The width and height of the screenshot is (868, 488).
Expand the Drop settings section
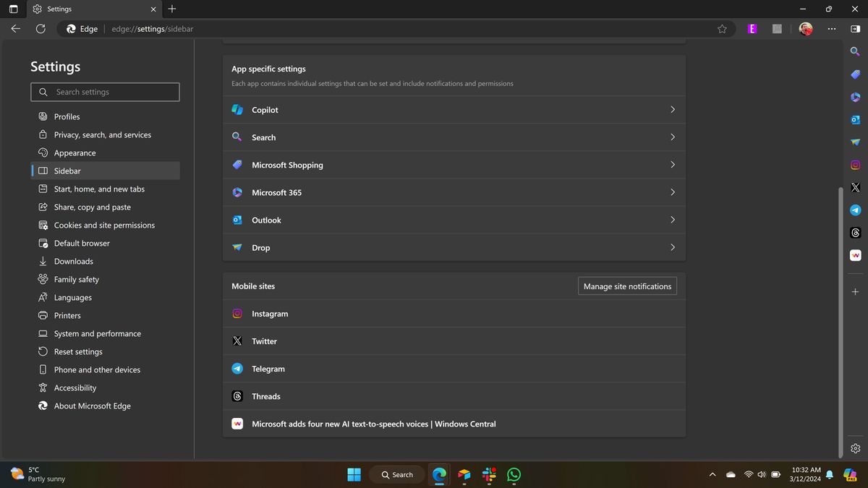454,247
